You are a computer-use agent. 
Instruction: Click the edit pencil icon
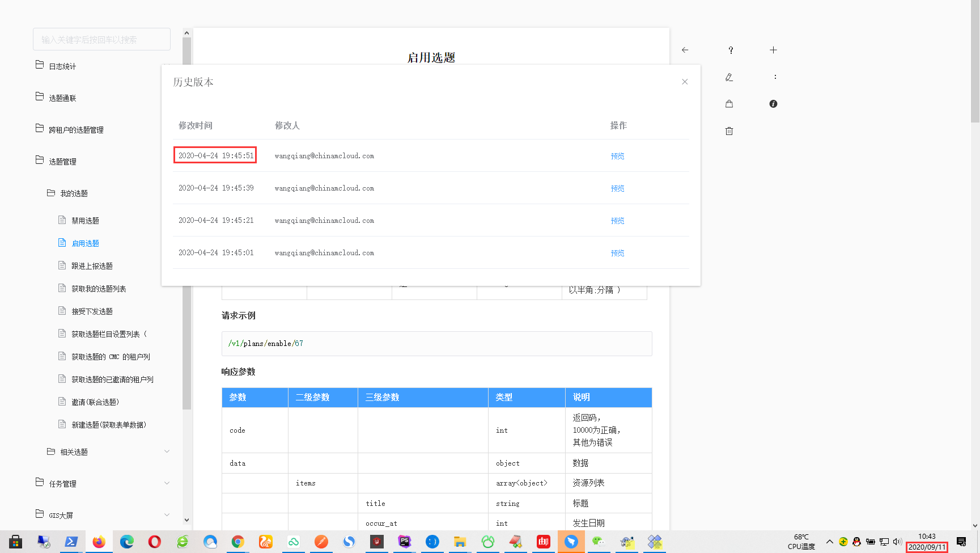click(x=729, y=77)
